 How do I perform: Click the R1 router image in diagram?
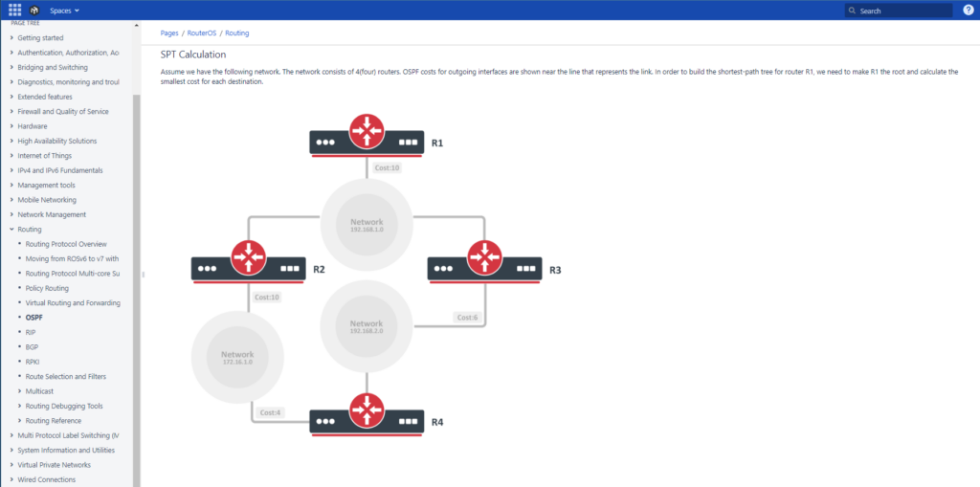tap(367, 136)
